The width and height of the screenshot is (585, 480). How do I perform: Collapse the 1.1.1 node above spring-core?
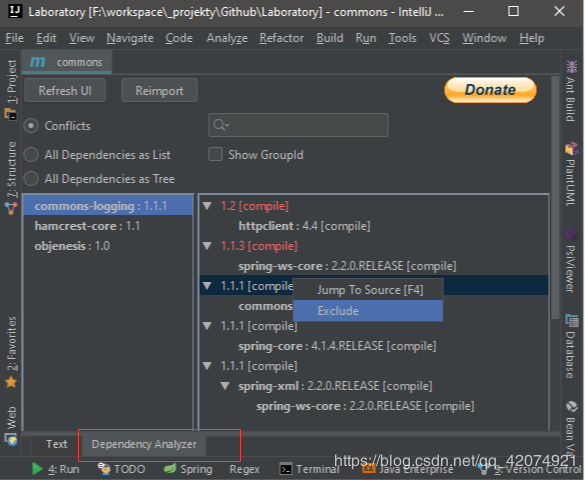tap(207, 326)
